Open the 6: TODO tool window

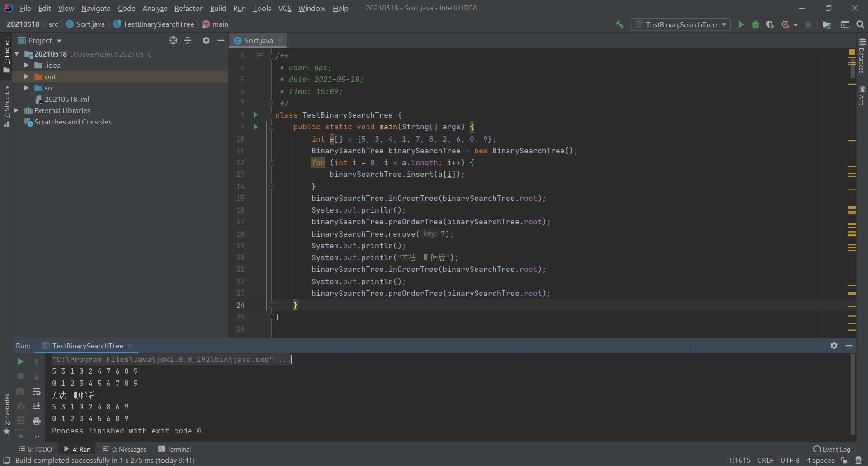coord(36,449)
